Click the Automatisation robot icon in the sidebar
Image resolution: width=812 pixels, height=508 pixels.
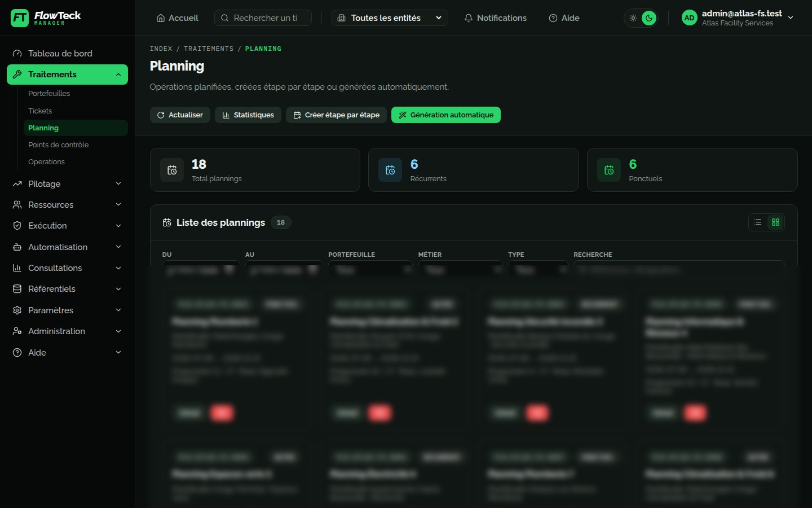17,247
